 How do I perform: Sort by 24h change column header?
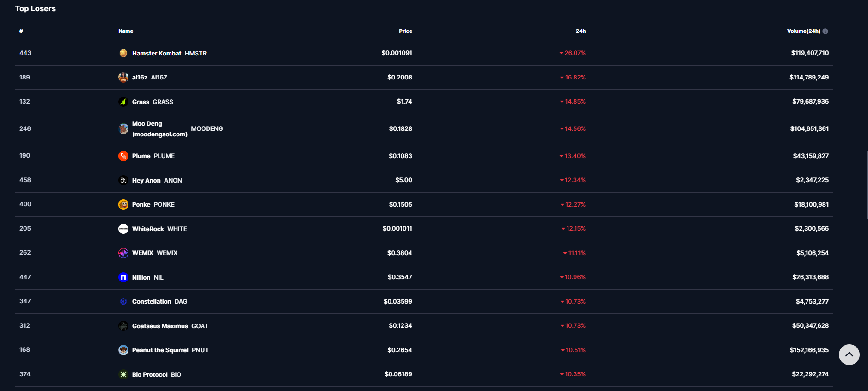coord(581,31)
